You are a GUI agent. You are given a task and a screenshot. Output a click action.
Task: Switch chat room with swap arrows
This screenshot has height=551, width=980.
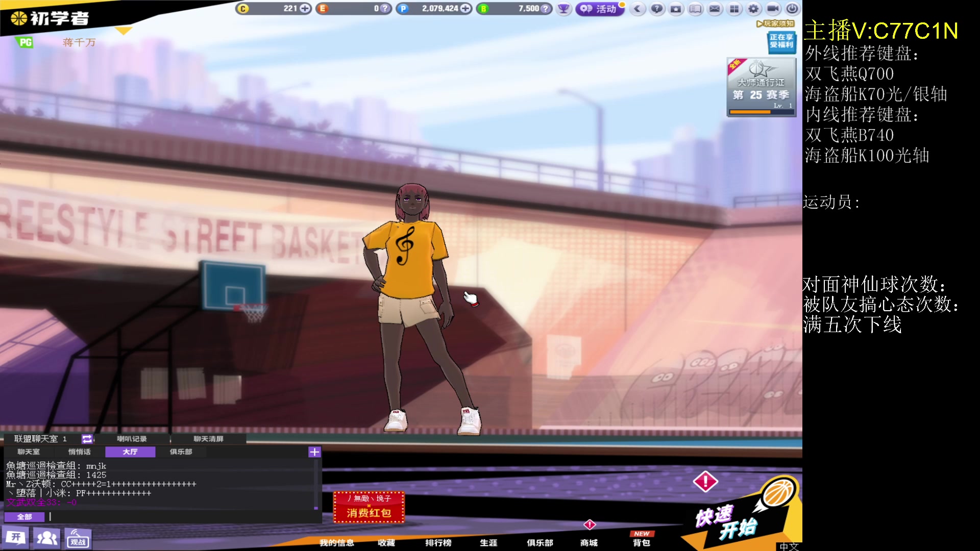pyautogui.click(x=87, y=439)
